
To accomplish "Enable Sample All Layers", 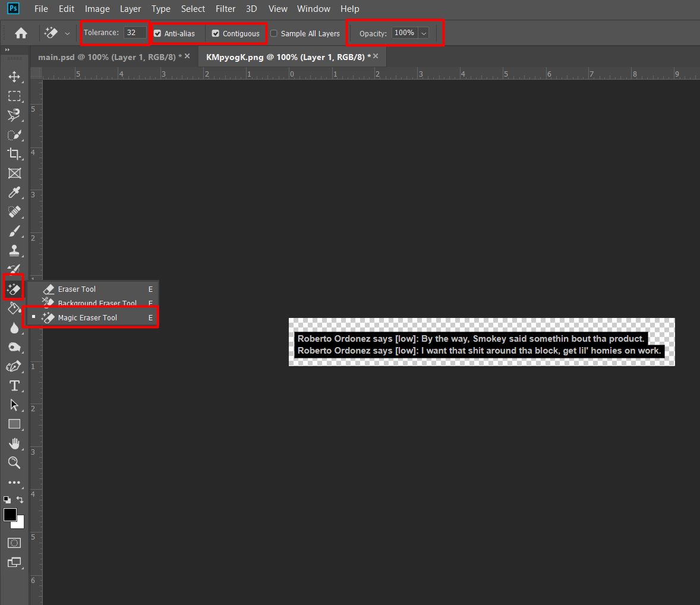I will [x=273, y=33].
